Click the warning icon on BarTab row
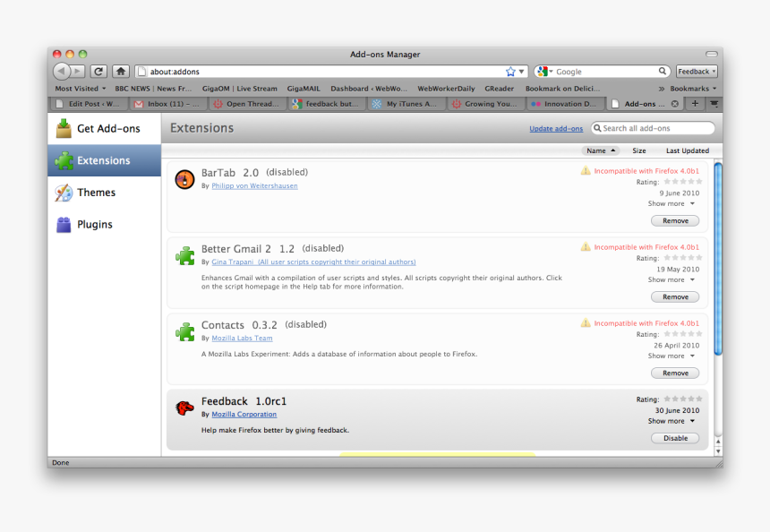This screenshot has width=770, height=532. point(586,170)
